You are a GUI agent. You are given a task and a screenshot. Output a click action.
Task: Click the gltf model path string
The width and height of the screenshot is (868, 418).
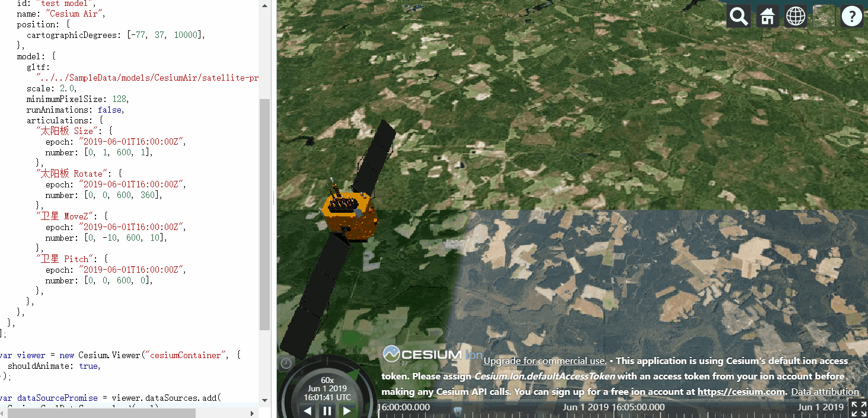click(x=147, y=78)
